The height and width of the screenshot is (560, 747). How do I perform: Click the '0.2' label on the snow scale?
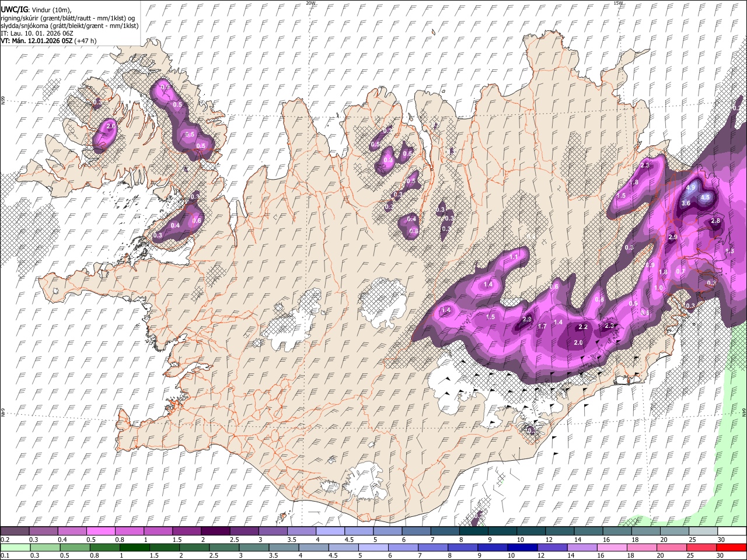pyautogui.click(x=5, y=540)
